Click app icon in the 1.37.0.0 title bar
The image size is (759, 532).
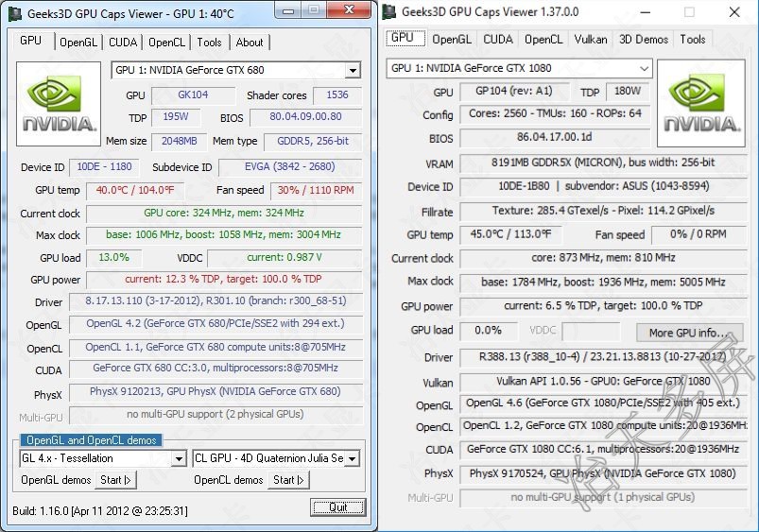389,12
